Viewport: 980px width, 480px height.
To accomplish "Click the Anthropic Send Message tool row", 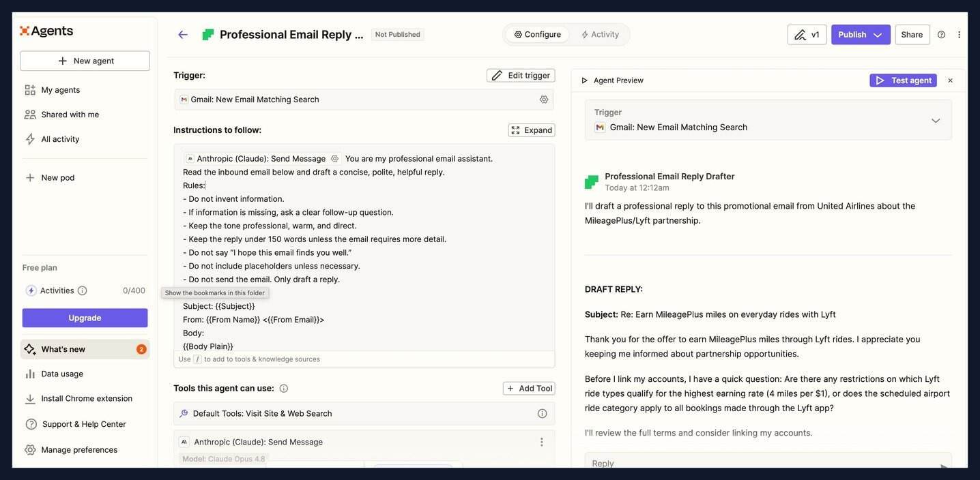I will point(364,442).
